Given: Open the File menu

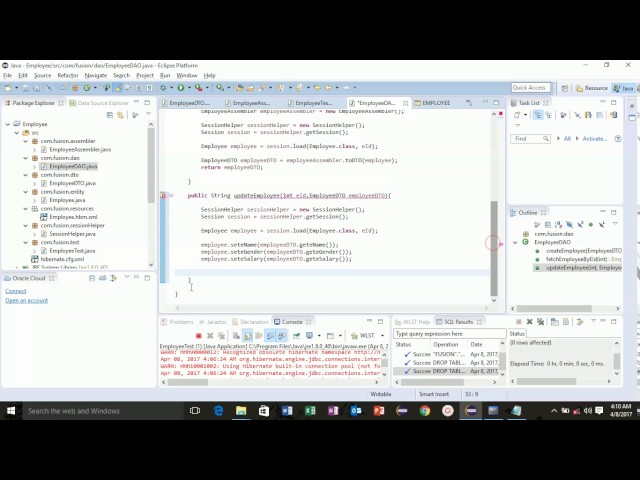Looking at the screenshot, I should [x=7, y=76].
